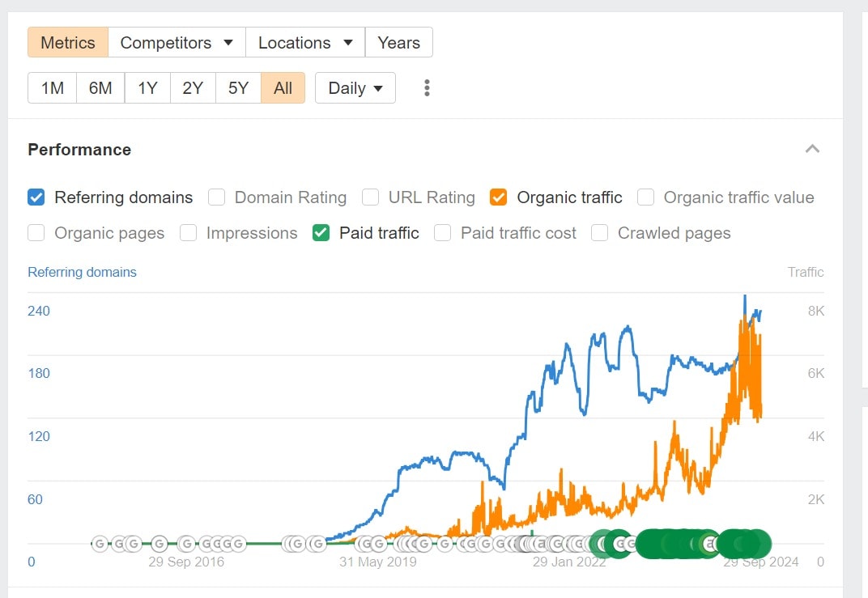Choose the 6M time range
The height and width of the screenshot is (598, 868).
(x=100, y=88)
